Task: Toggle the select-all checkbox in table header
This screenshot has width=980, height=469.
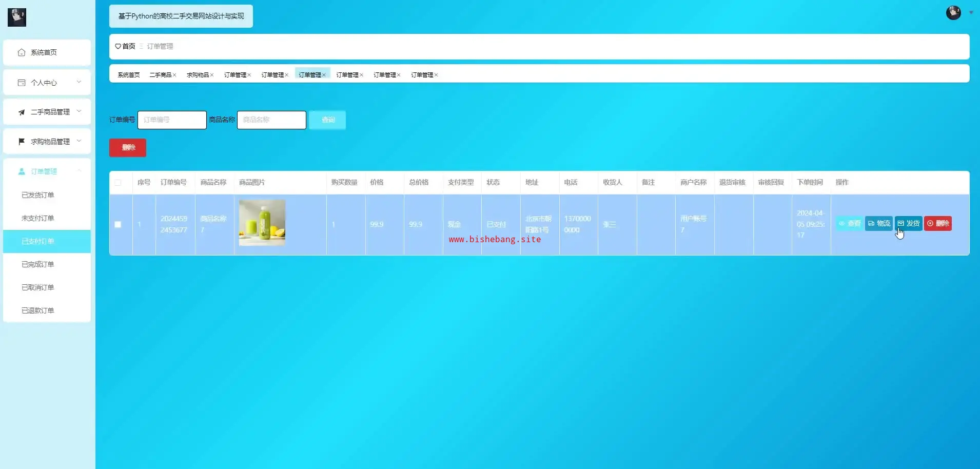Action: (118, 183)
